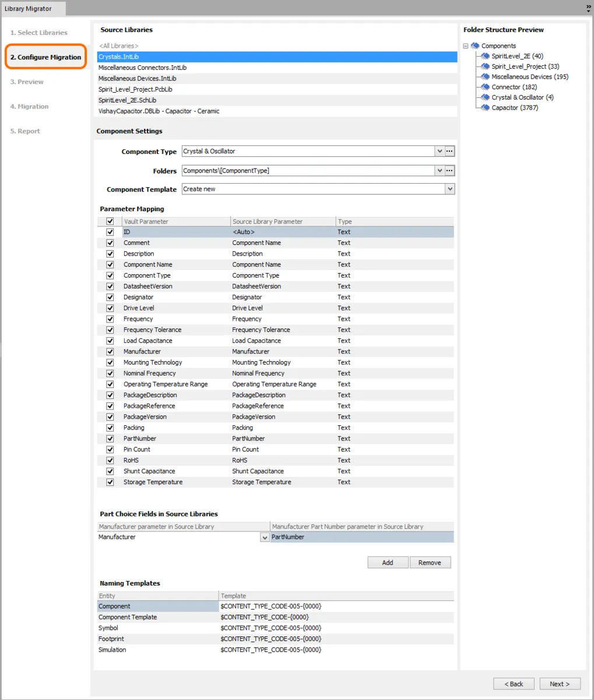
Task: Click Nominal Frequency vault parameter cell
Action: coord(176,373)
